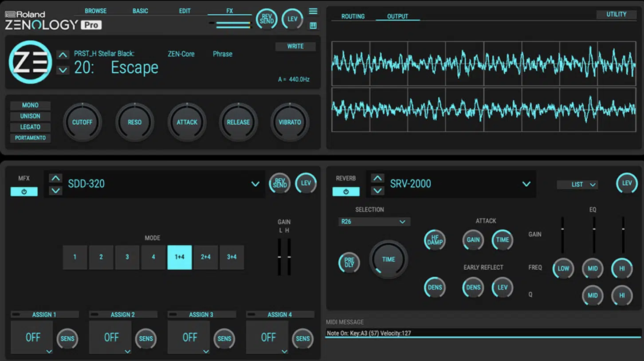Step MFX type up from SDD-320
Viewport: 644px width, 361px height.
pos(55,178)
